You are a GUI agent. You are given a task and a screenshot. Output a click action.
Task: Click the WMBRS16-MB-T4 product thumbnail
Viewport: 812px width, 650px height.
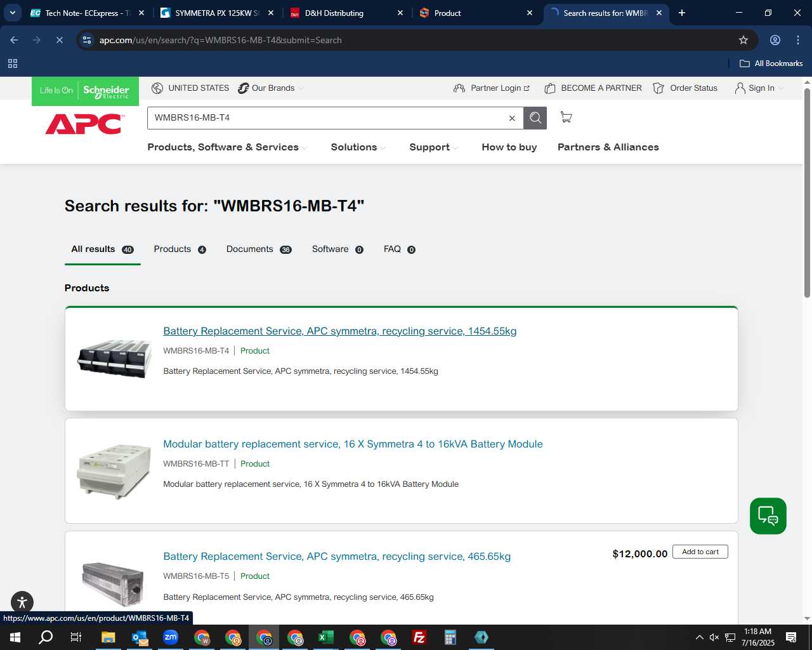click(x=114, y=359)
